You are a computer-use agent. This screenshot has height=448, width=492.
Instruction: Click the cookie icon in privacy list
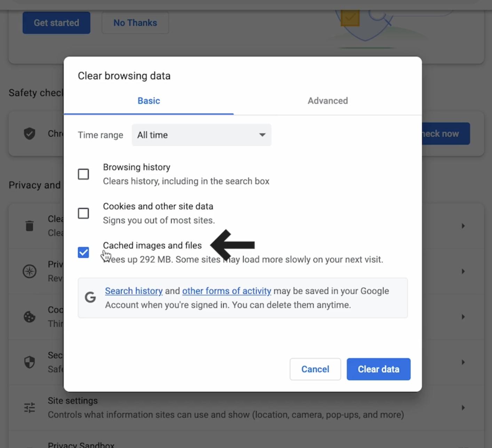30,317
